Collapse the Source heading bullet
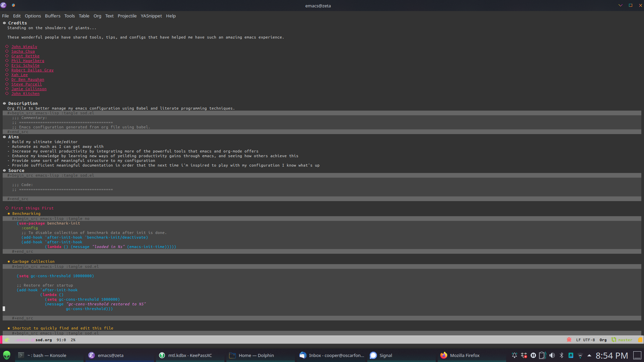This screenshot has width=644, height=362. click(x=4, y=171)
